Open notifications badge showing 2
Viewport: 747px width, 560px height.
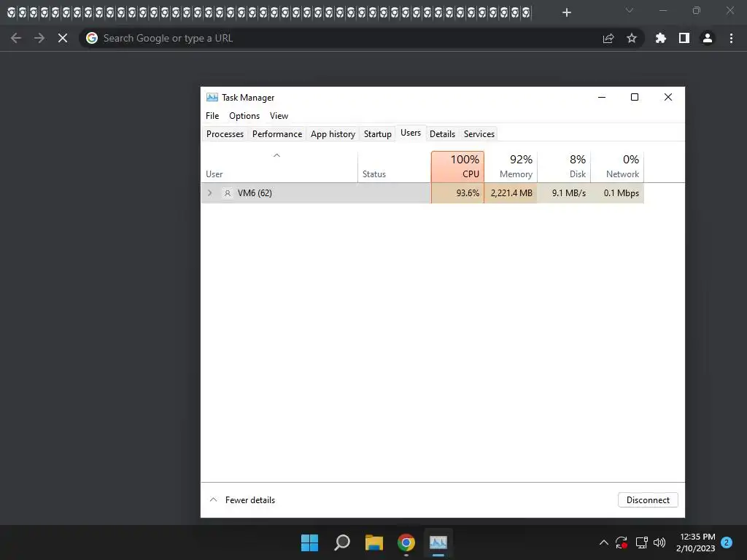point(727,542)
